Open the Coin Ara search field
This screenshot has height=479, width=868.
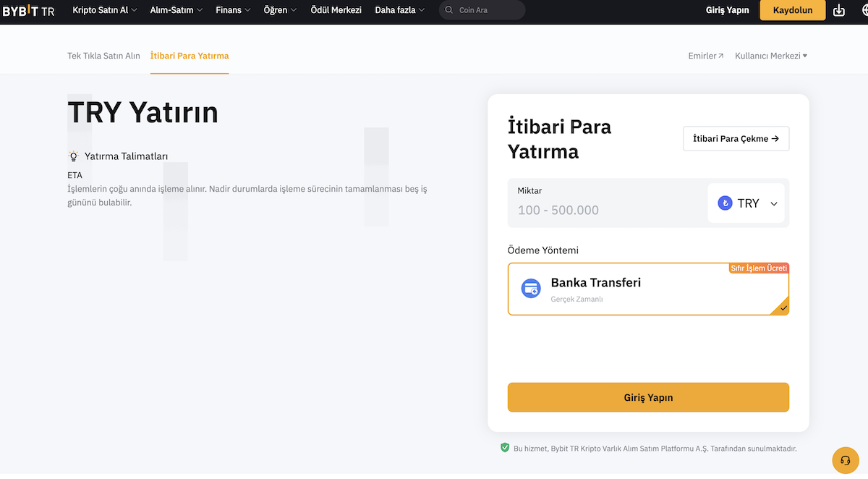point(480,10)
